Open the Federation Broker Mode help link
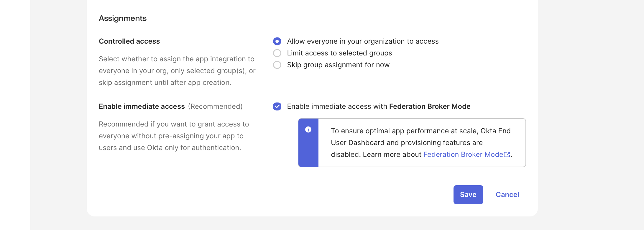Screen dimensions: 644x230 point(463,155)
